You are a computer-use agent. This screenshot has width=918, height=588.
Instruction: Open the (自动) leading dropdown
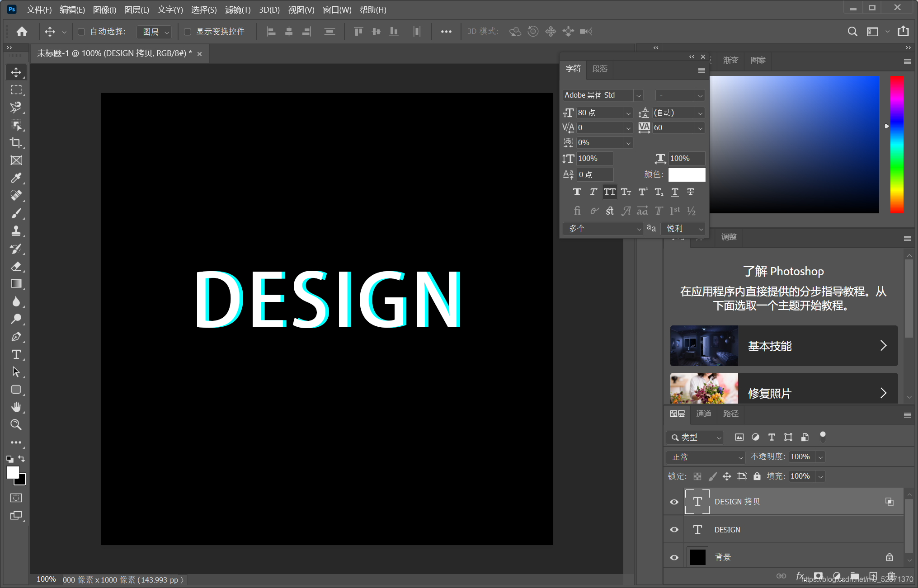[x=700, y=113]
